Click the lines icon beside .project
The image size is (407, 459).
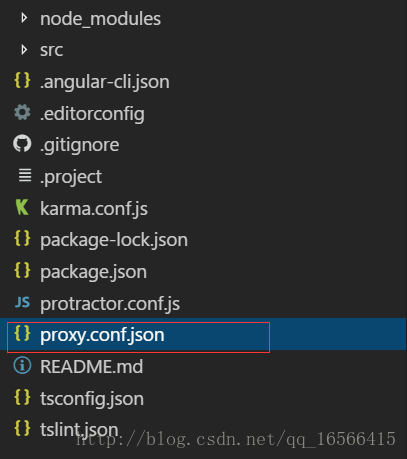(x=25, y=175)
